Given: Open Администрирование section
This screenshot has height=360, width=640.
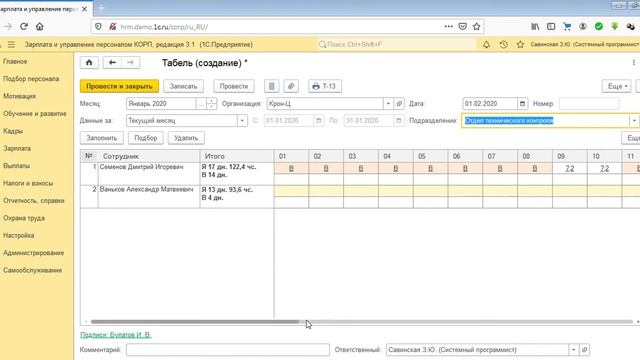Looking at the screenshot, I should (x=33, y=253).
